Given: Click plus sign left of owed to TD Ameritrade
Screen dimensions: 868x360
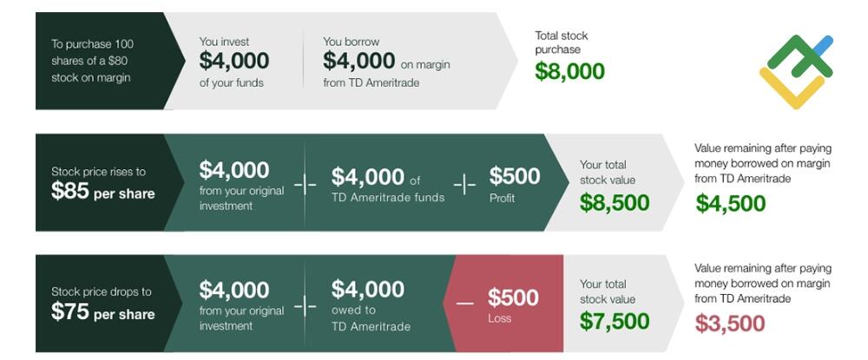Looking at the screenshot, I should (305, 305).
